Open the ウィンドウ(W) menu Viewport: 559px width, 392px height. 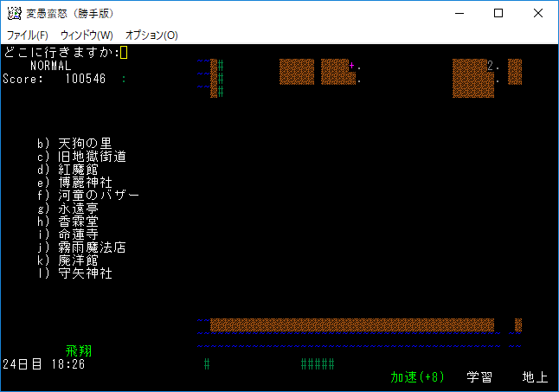pos(87,35)
